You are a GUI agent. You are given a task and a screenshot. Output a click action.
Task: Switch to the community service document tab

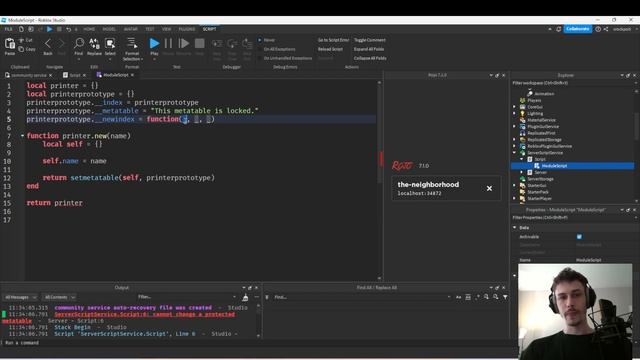(29, 75)
